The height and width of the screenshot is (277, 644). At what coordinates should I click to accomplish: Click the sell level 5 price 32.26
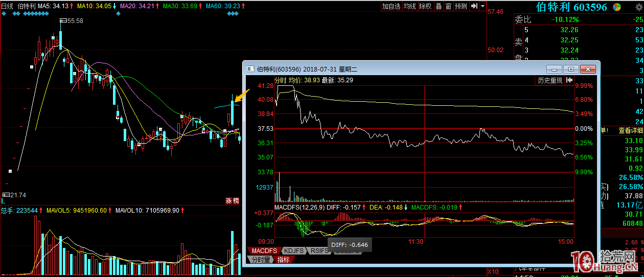[569, 30]
